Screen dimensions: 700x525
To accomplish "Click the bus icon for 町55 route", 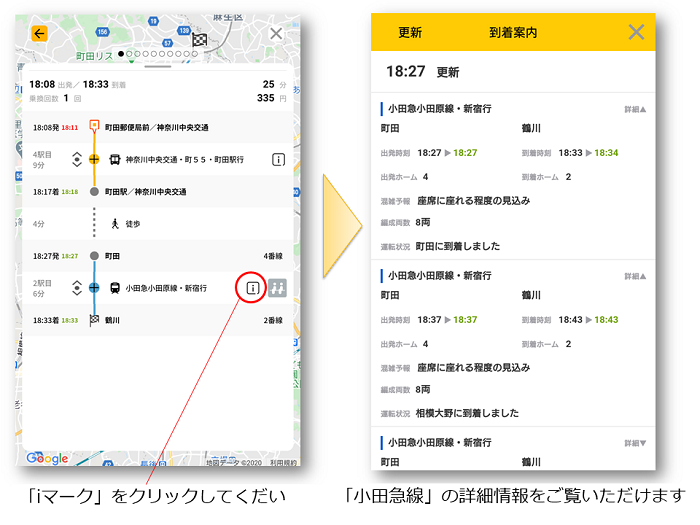I will click(x=115, y=159).
